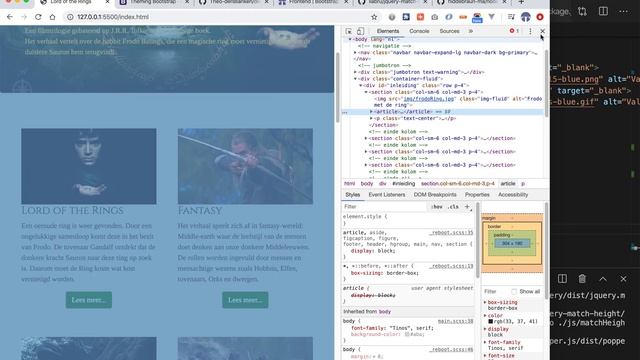Expand the nav navbar element node
The width and height of the screenshot is (640, 360).
click(355, 53)
